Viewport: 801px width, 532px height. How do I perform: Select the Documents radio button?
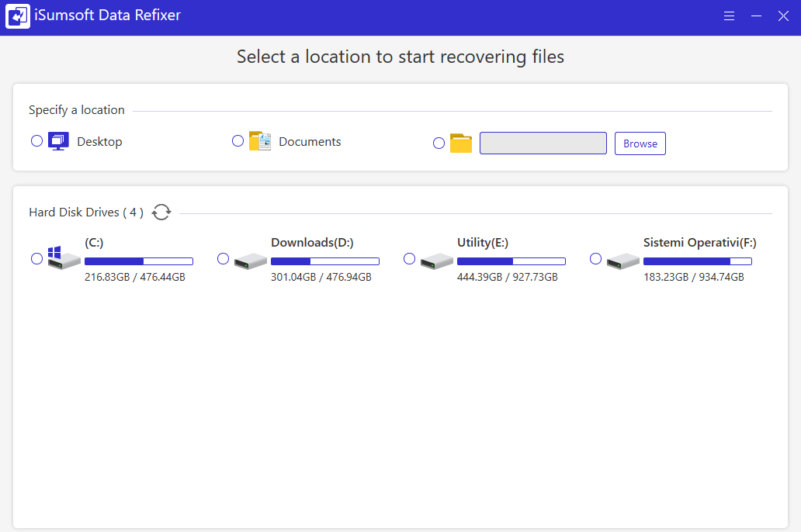[238, 141]
